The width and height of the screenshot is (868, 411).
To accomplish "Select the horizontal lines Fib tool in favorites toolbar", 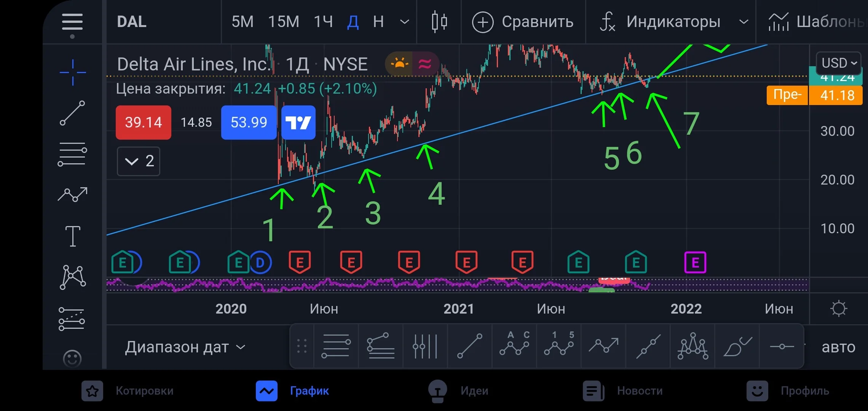I will (336, 346).
